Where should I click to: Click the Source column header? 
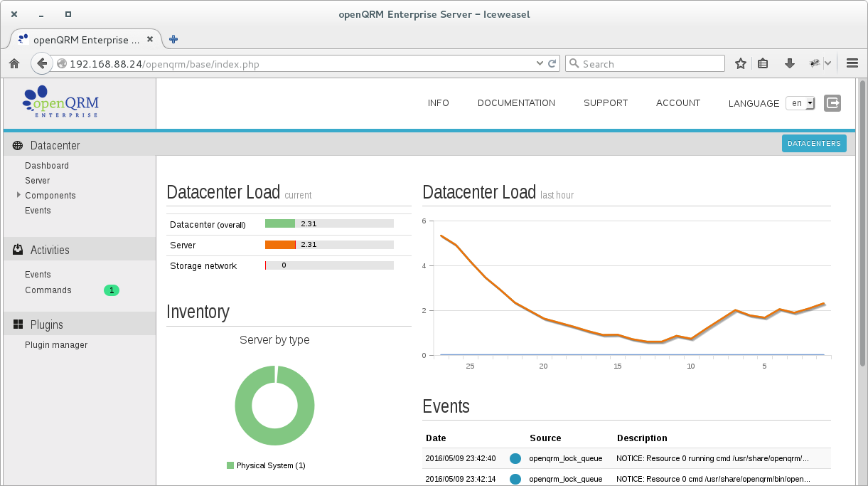click(545, 438)
